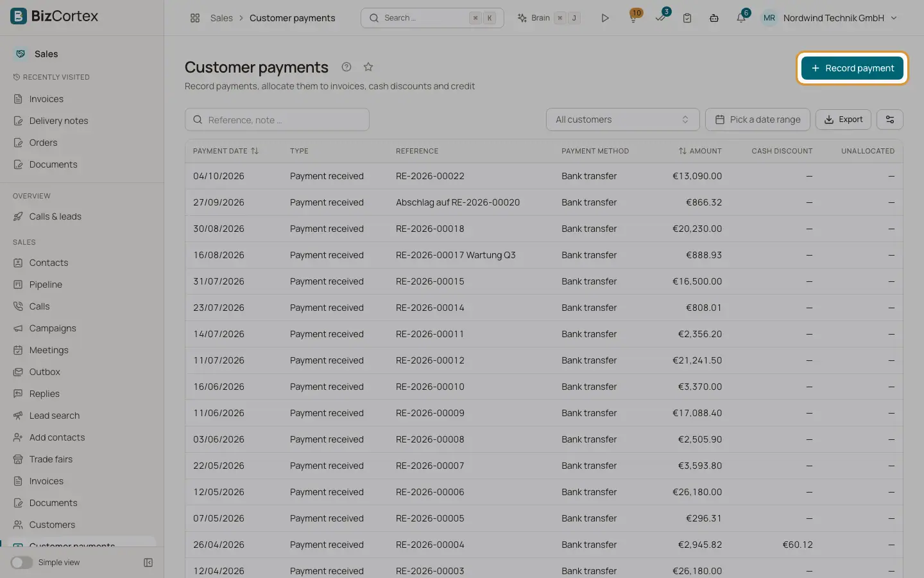Click Sales breadcrumb link

click(221, 18)
